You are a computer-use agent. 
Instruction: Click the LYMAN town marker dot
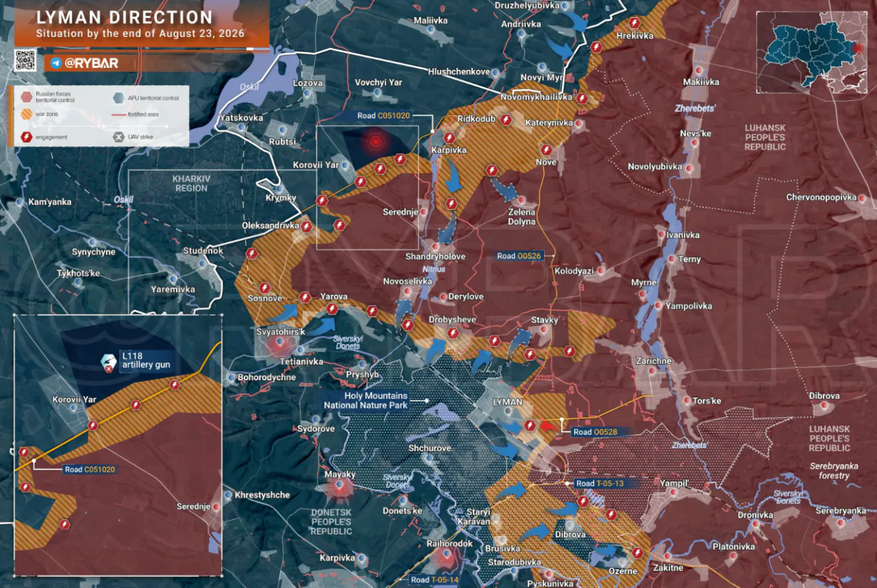point(508,412)
